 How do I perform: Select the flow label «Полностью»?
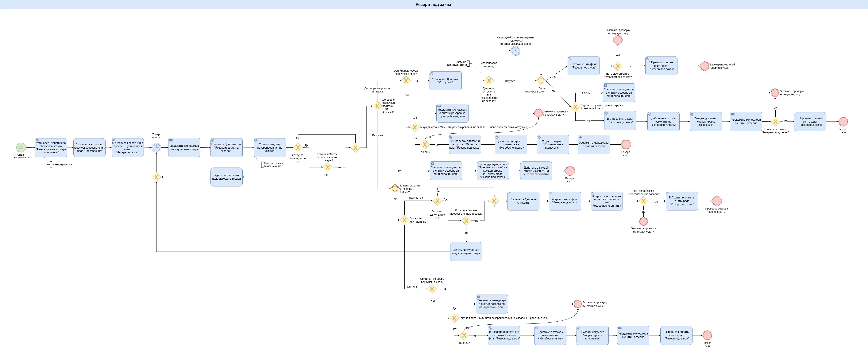[416, 198]
